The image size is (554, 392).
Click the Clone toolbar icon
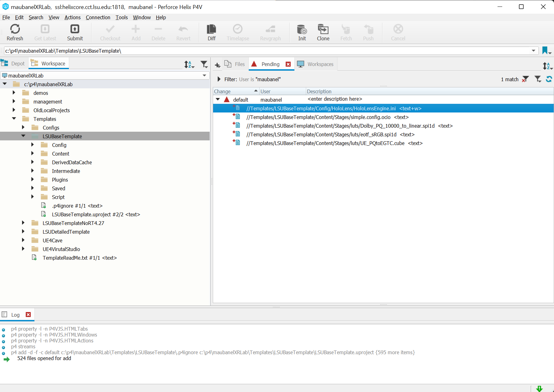(323, 29)
